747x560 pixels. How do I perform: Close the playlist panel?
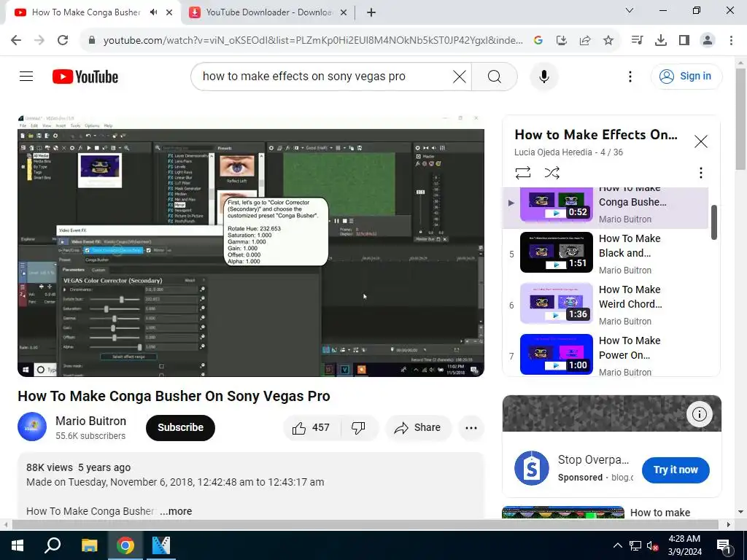click(701, 141)
